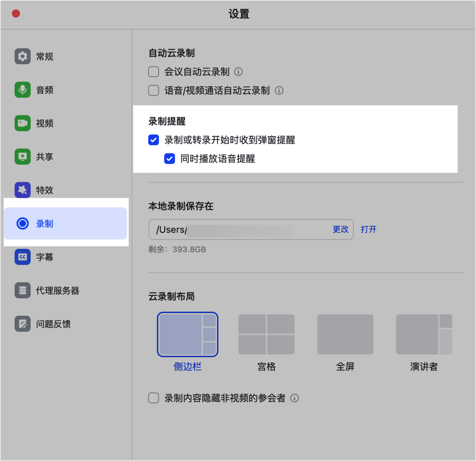This screenshot has height=461, width=476.
Task: Switch to 音频 settings tab
Action: coord(65,90)
